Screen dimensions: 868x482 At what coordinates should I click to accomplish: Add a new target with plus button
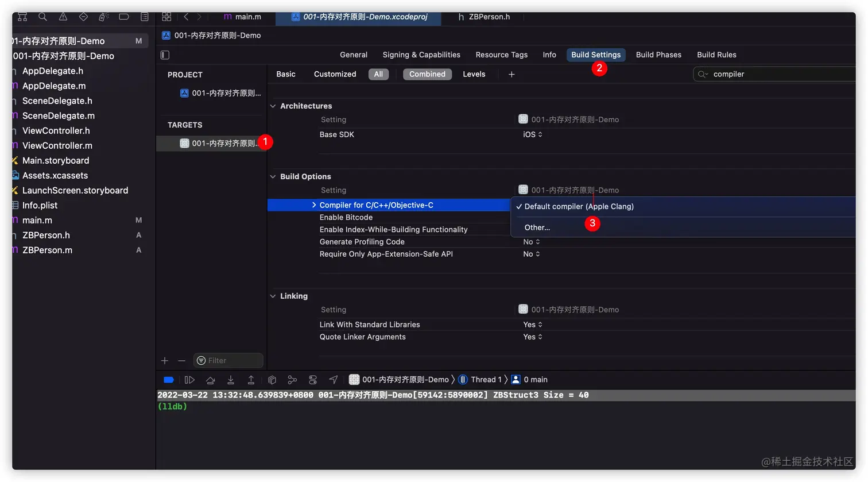(165, 361)
